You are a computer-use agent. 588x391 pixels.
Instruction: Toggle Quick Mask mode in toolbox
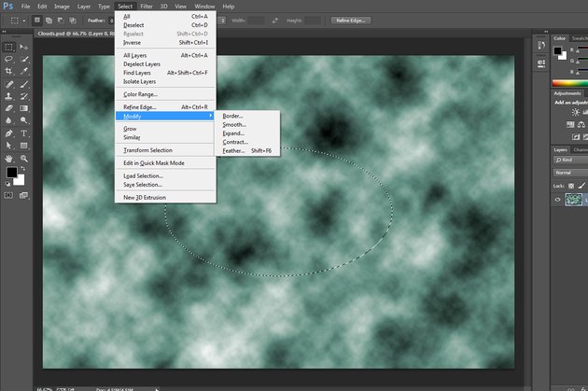coord(8,195)
